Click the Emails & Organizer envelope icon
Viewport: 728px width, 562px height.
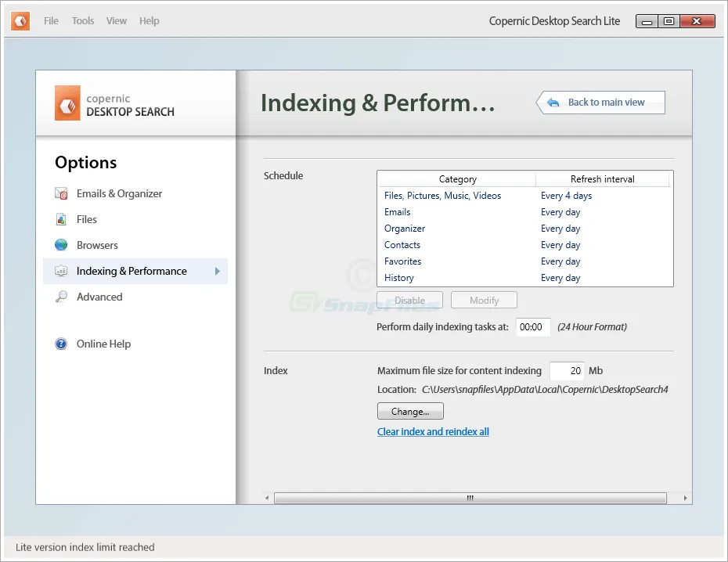point(61,193)
